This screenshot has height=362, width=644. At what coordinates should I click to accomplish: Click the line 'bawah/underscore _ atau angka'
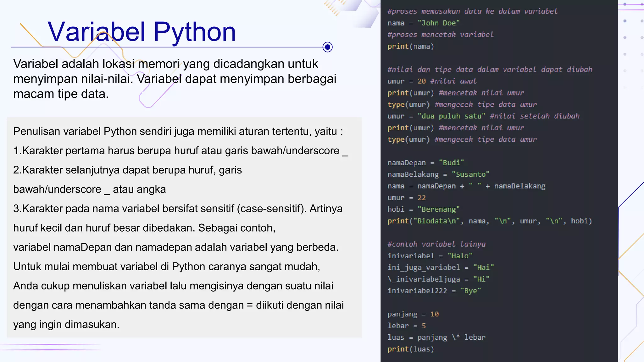[90, 189]
